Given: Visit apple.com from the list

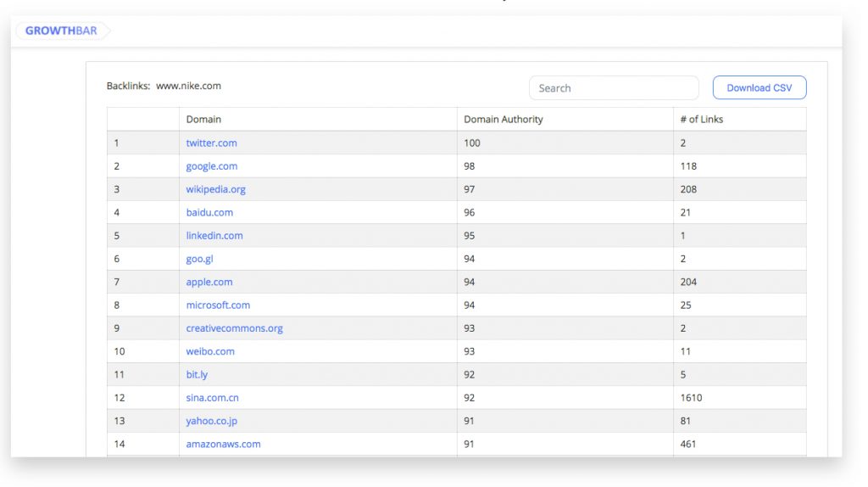Looking at the screenshot, I should 209,282.
